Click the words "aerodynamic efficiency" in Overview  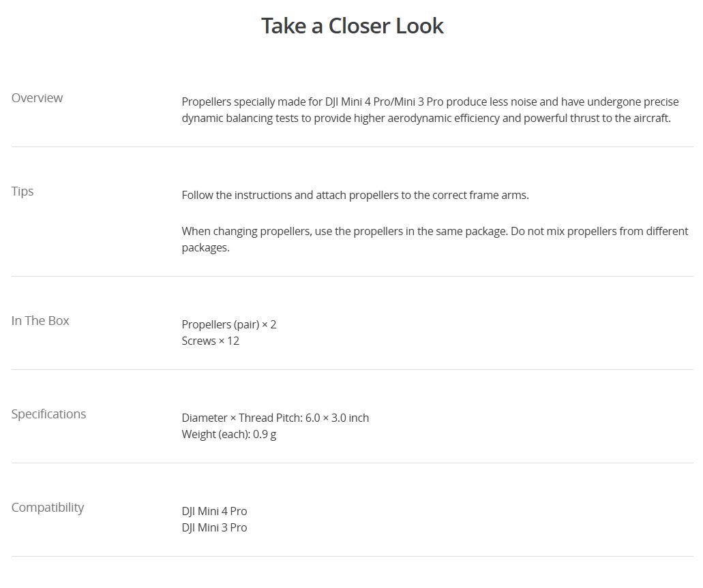427,118
